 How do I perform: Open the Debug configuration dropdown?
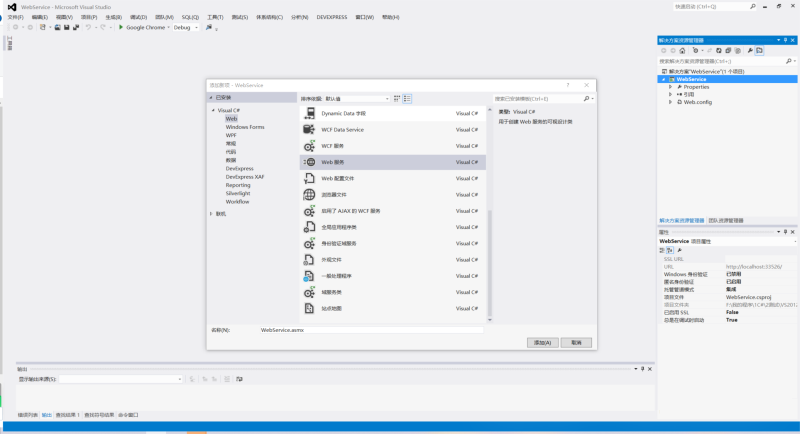pyautogui.click(x=186, y=28)
